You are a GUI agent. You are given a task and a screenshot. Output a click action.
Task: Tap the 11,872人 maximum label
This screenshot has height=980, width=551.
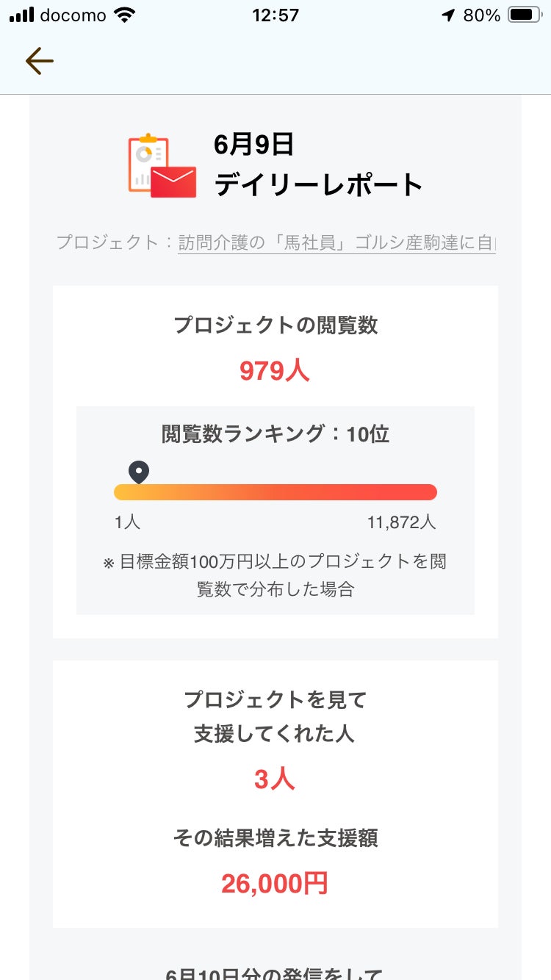click(401, 522)
